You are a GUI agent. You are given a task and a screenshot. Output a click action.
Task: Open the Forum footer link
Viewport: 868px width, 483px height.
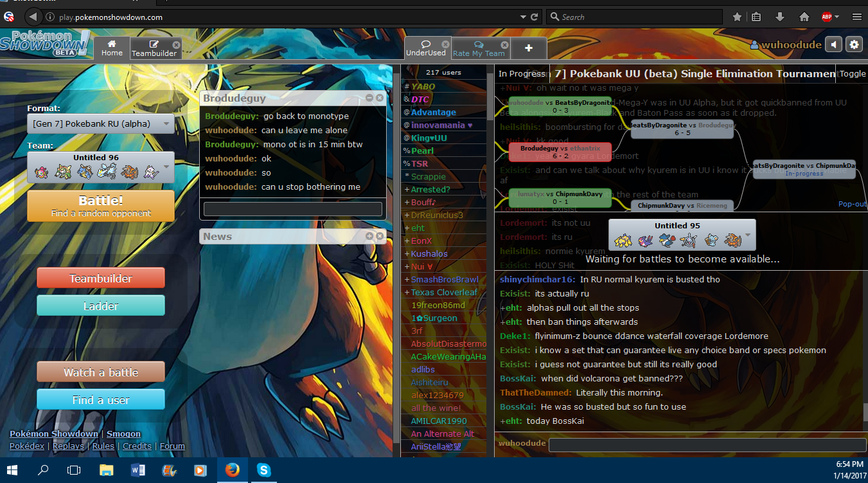172,446
